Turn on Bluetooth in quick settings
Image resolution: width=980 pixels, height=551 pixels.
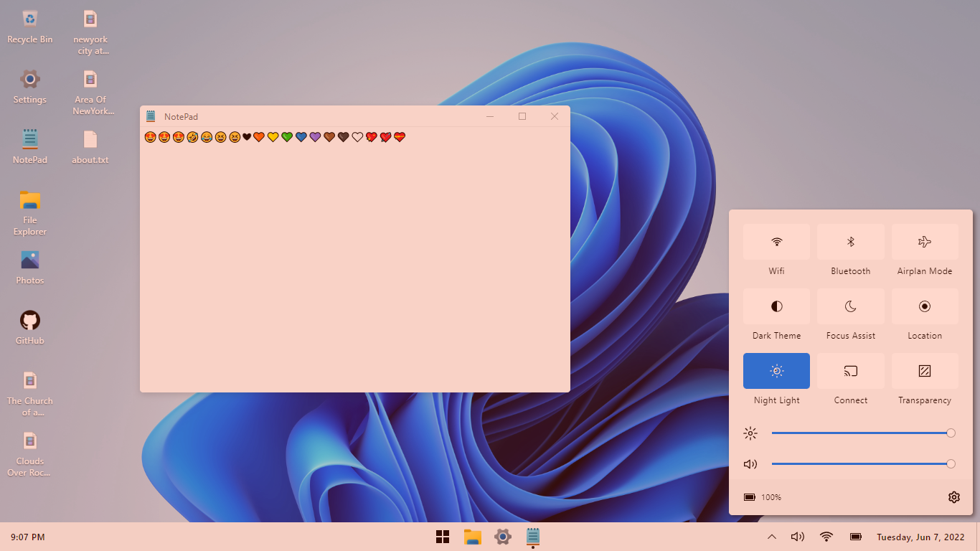850,242
